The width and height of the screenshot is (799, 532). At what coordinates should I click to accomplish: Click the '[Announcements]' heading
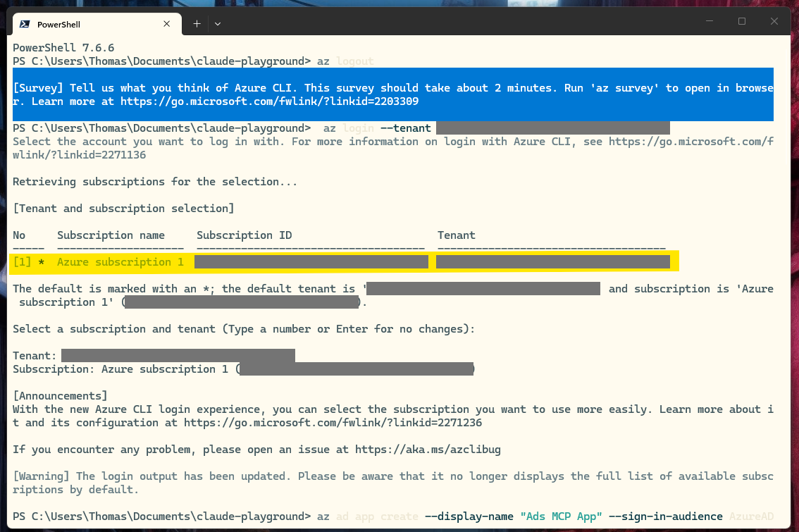pos(60,396)
